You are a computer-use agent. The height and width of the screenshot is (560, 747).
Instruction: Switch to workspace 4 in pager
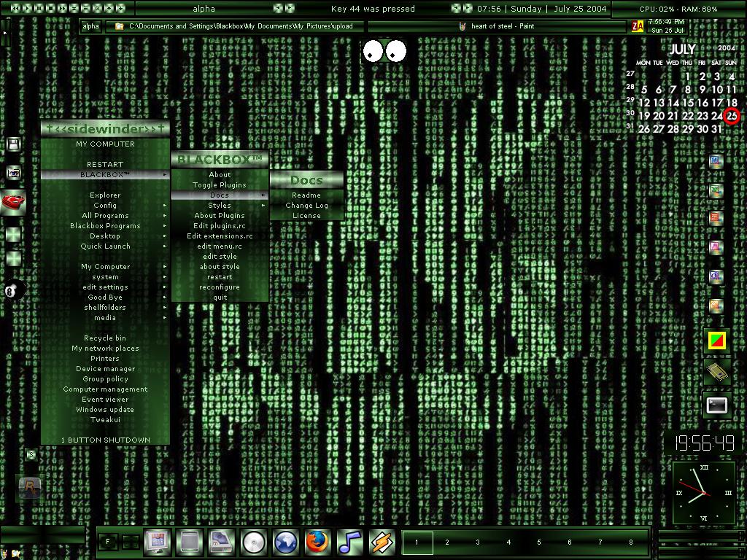(508, 542)
